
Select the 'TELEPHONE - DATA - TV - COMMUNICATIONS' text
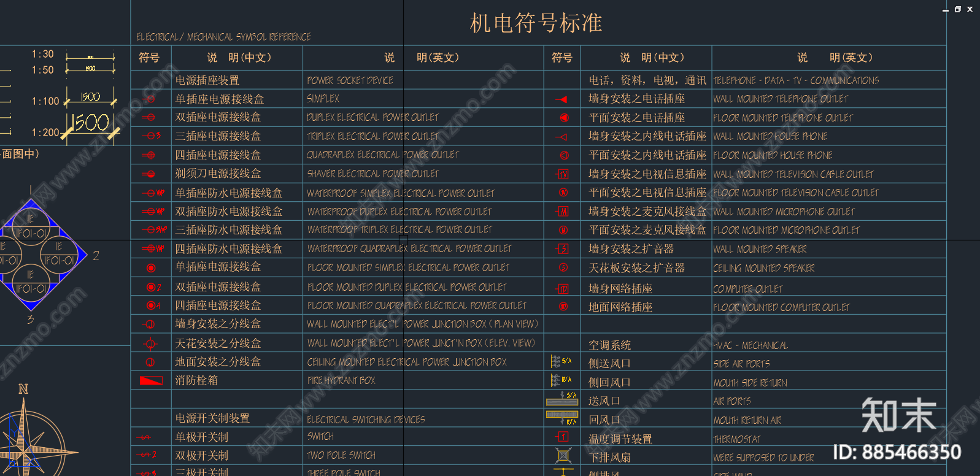796,80
